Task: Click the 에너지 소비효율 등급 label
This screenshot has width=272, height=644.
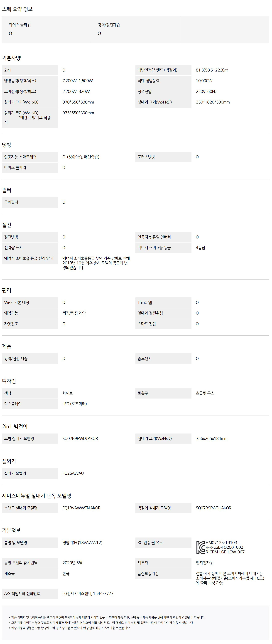Action: [154, 248]
